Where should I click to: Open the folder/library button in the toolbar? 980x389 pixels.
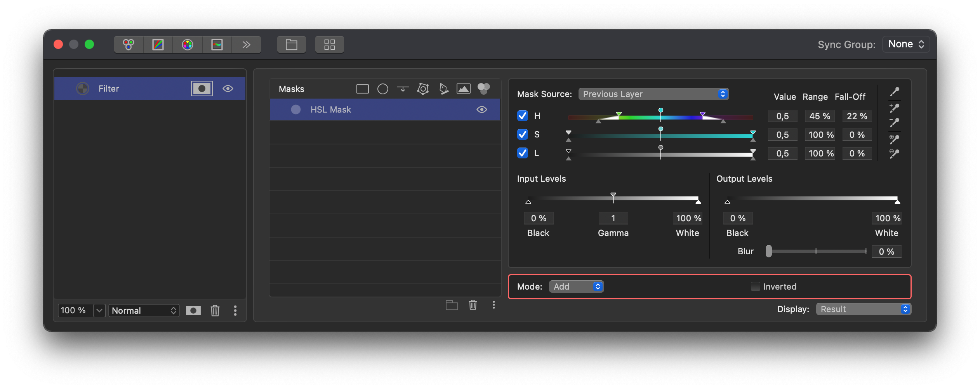292,45
